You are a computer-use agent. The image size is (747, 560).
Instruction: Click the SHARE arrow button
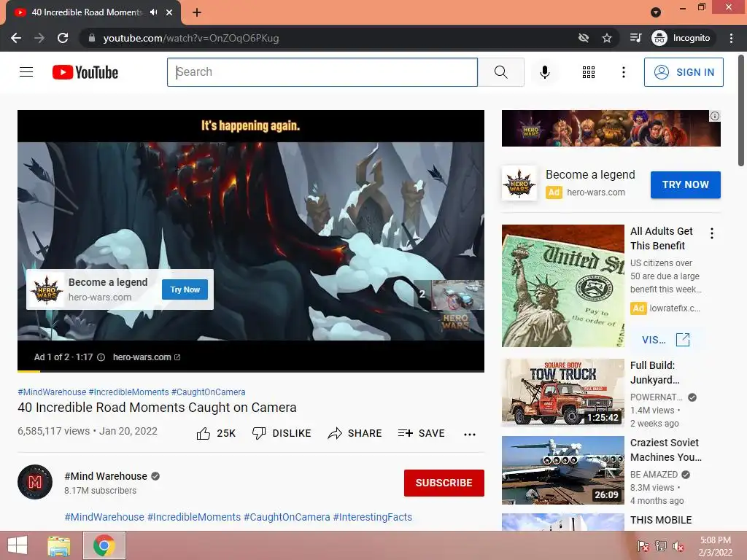click(355, 433)
